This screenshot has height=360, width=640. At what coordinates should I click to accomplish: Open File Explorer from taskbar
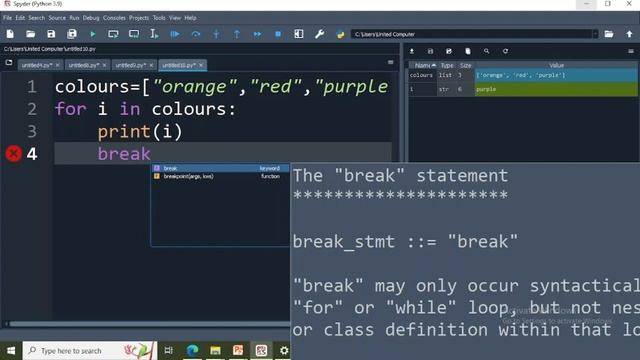coord(215,350)
